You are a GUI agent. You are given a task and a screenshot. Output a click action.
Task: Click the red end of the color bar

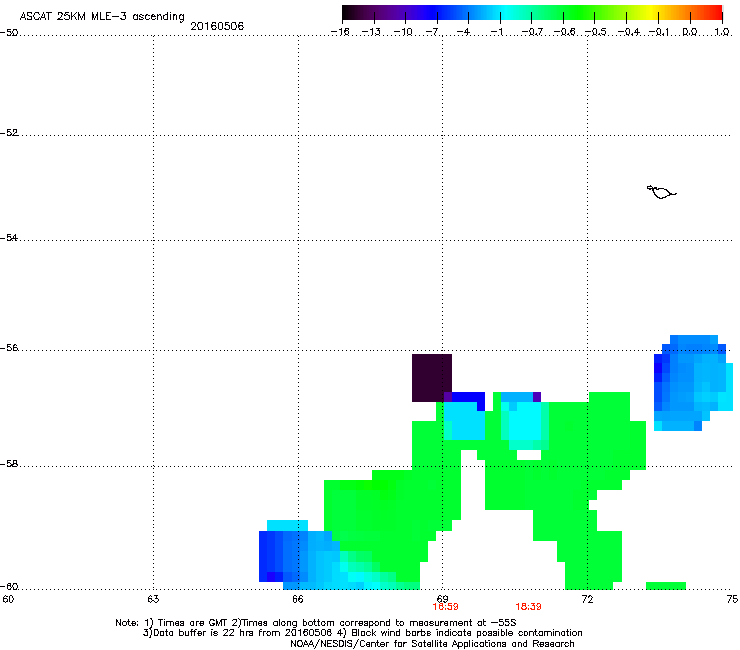pyautogui.click(x=715, y=12)
